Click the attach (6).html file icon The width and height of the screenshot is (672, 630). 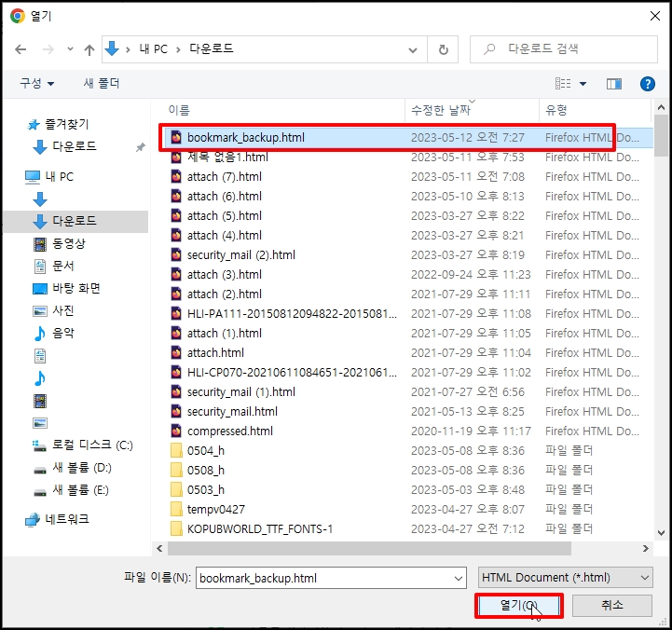[176, 197]
